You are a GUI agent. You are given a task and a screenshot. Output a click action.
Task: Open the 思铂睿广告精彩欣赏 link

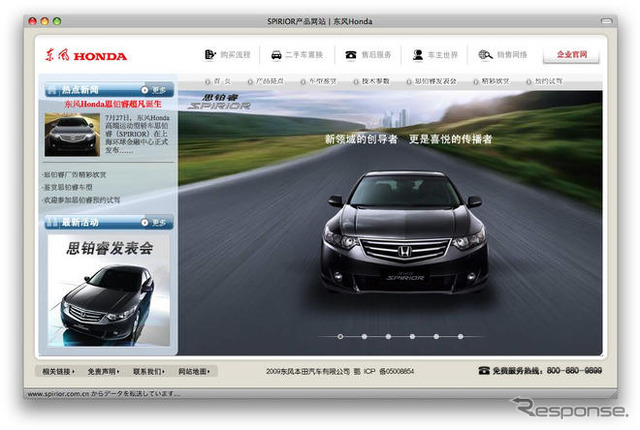point(74,175)
